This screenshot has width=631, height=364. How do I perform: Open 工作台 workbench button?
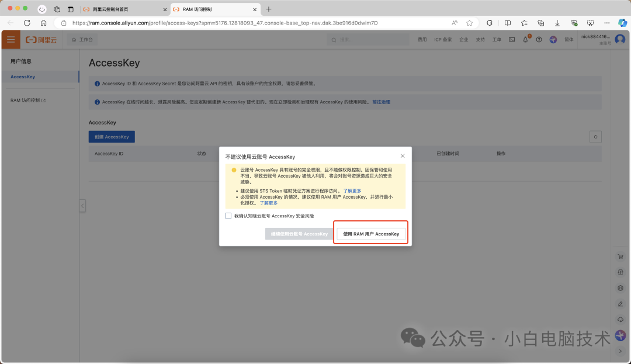[x=82, y=39]
